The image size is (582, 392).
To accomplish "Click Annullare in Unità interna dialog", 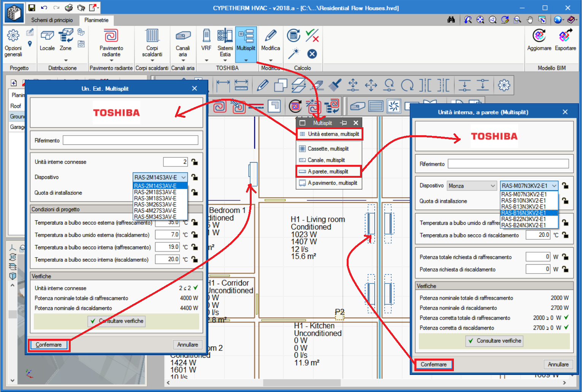I will pos(558,364).
